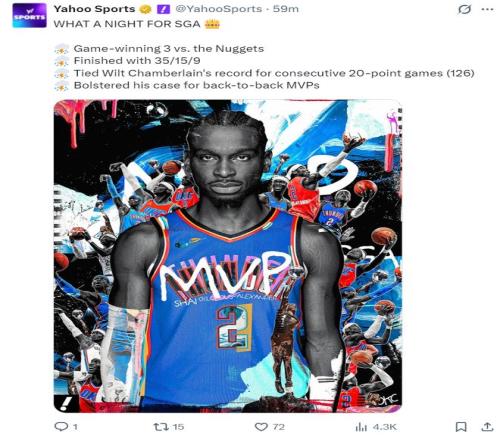
Task: Open the SGA MVP artwork image
Action: 228,256
